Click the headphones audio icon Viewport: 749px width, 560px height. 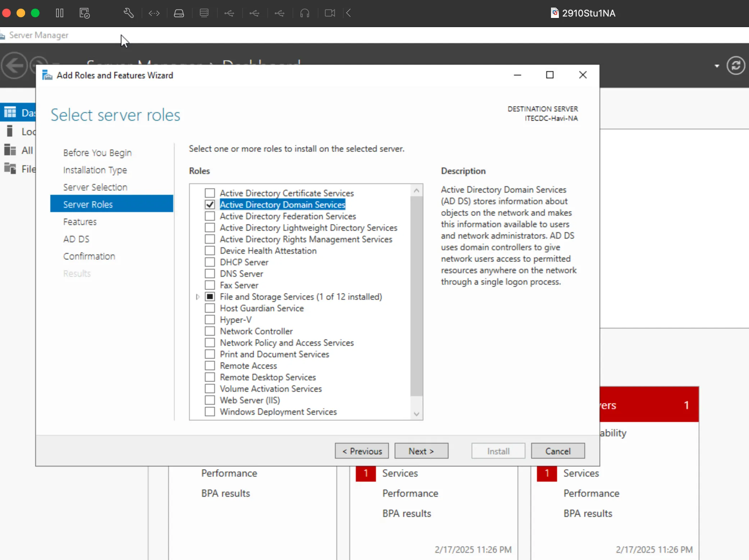(x=305, y=13)
